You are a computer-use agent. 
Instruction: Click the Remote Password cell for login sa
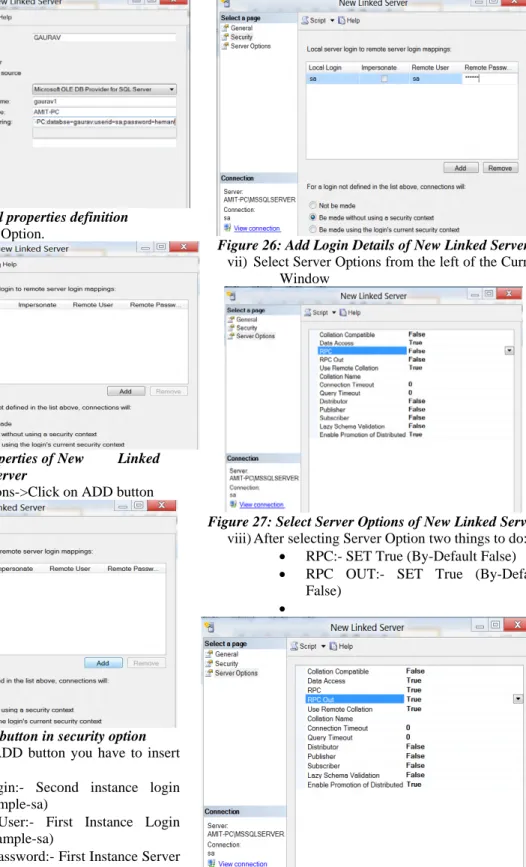tap(489, 79)
